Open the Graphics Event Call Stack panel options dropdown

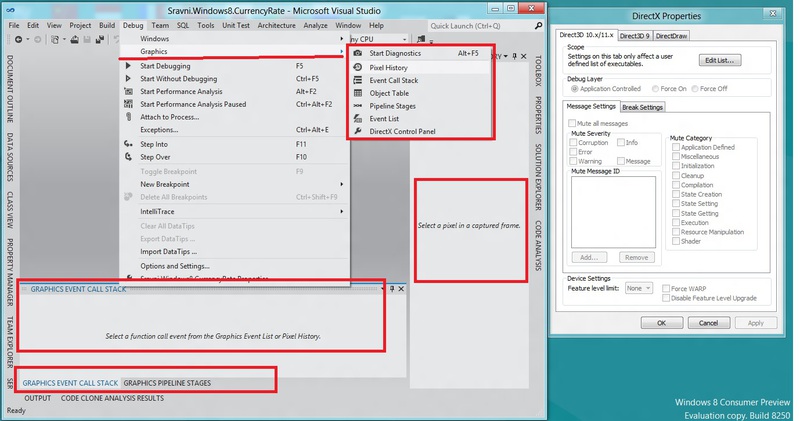[383, 289]
